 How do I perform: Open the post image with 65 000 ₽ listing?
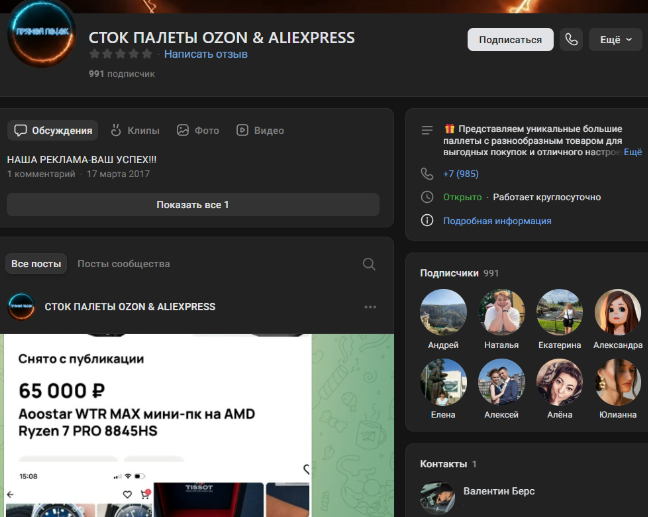pos(197,425)
